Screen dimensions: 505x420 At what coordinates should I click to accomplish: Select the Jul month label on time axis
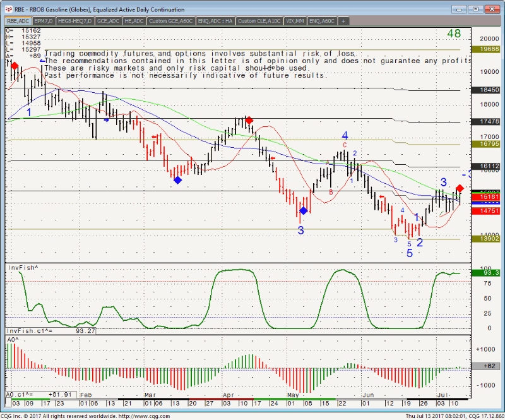click(x=443, y=395)
